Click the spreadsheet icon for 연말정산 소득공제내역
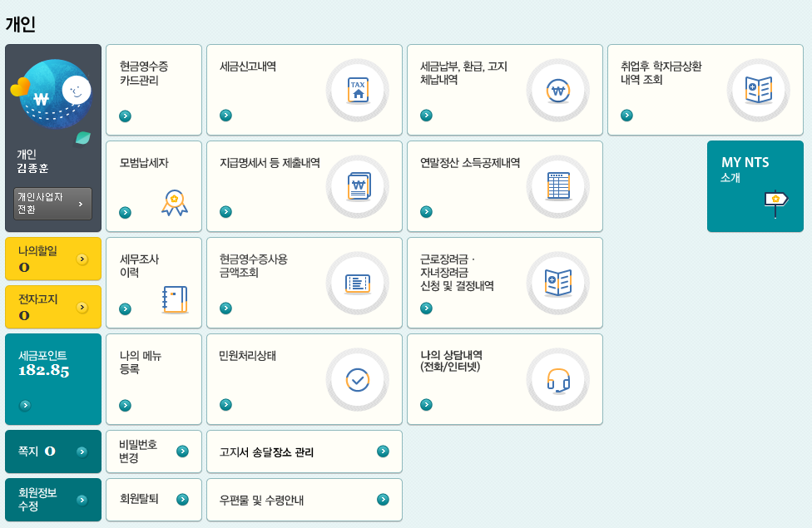The image size is (812, 528). tap(558, 186)
